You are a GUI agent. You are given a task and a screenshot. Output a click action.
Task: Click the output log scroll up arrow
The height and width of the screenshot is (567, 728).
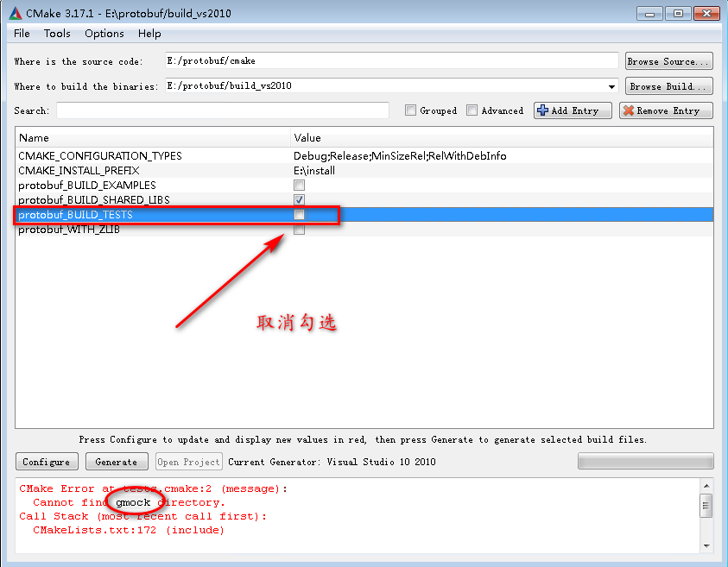pos(706,486)
